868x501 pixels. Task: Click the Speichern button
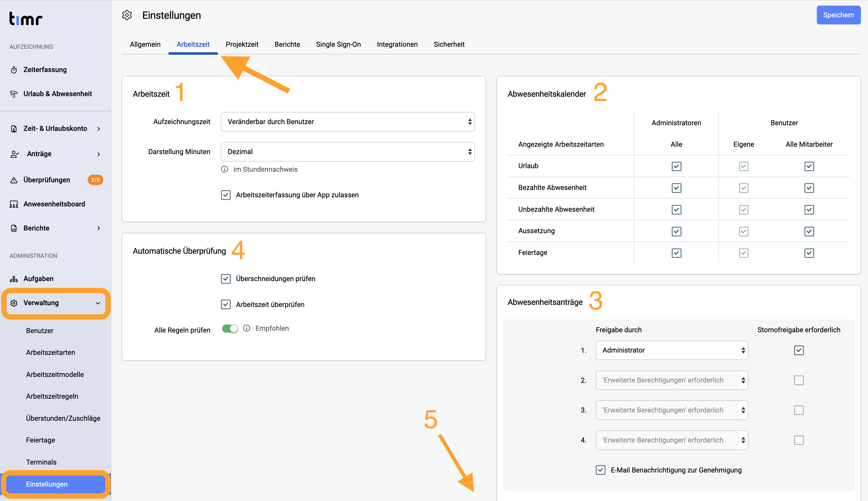[838, 15]
